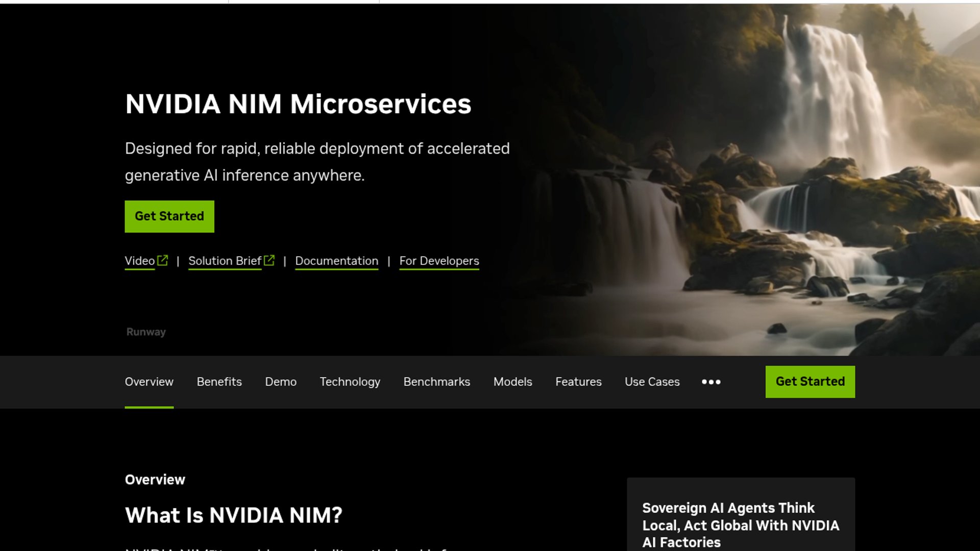Select the Features navigation item
The width and height of the screenshot is (980, 551).
[x=578, y=382]
